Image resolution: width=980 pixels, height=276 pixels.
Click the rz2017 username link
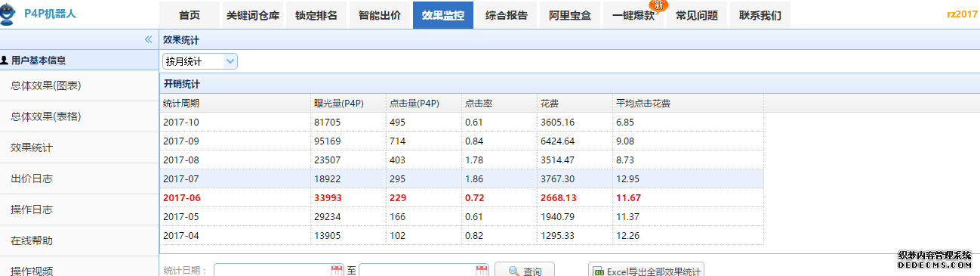pyautogui.click(x=962, y=14)
